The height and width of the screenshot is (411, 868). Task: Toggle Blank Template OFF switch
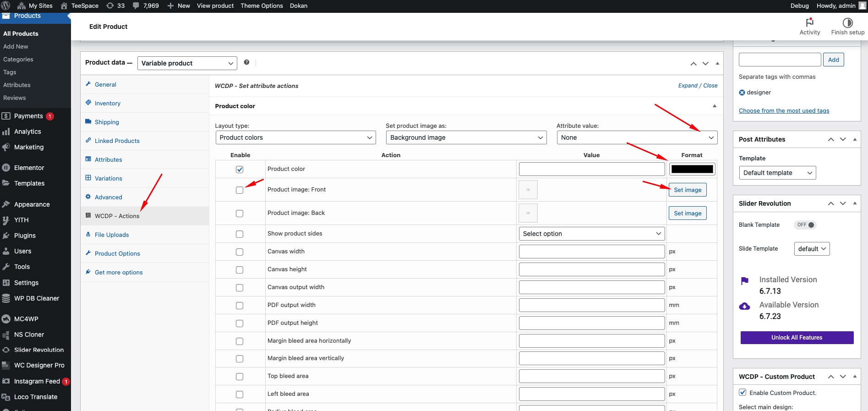click(805, 225)
